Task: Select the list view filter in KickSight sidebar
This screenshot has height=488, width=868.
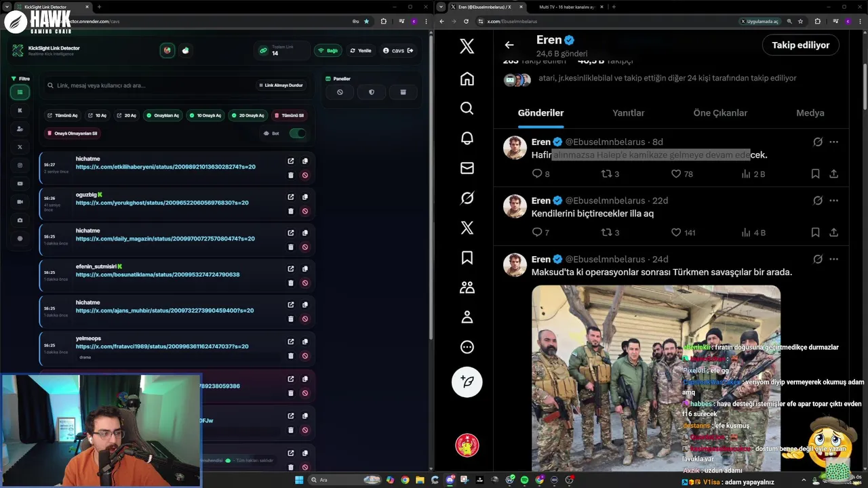Action: (20, 92)
